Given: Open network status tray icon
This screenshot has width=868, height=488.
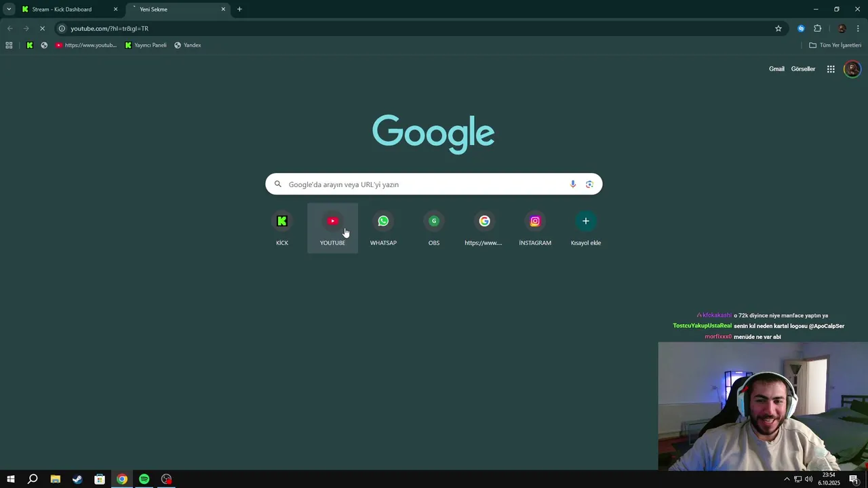Looking at the screenshot, I should tap(797, 479).
